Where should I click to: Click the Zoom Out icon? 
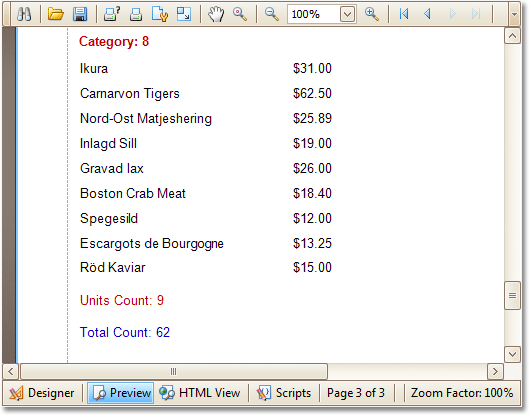click(x=272, y=14)
